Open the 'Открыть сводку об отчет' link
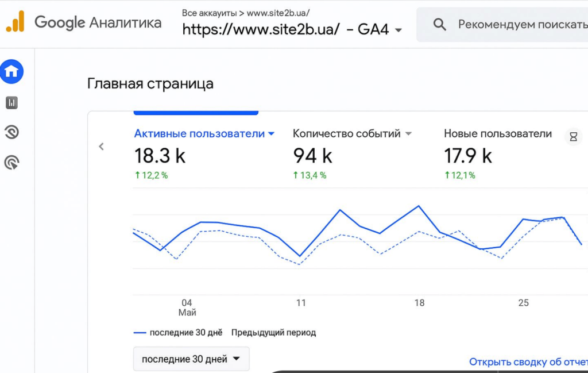Viewport: 588px width, 373px height. click(528, 362)
